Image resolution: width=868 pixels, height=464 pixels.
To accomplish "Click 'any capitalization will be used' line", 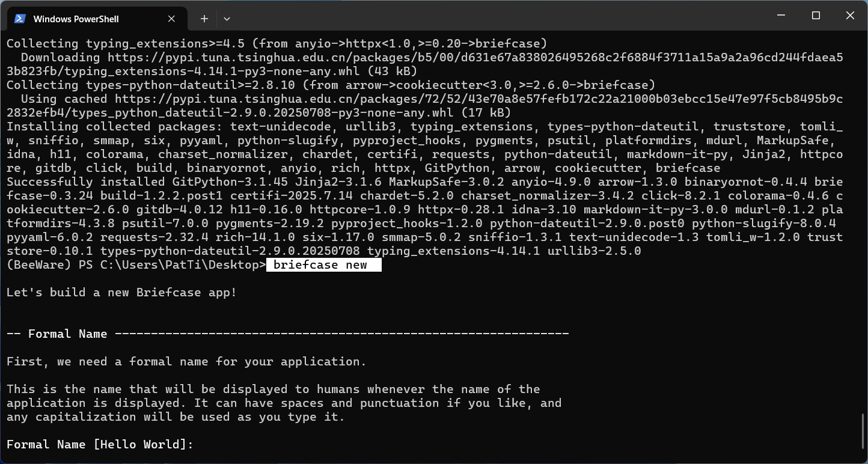I will [176, 417].
